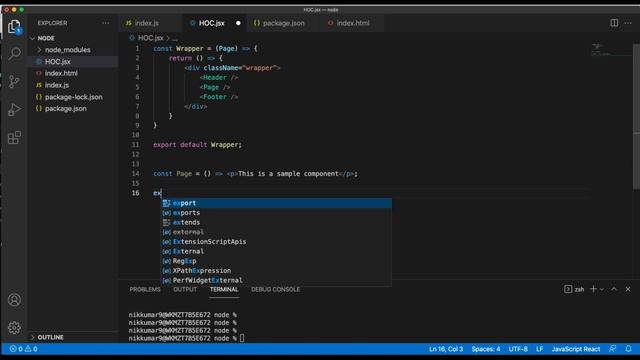
Task: Close the terminal panel
Action: click(628, 289)
